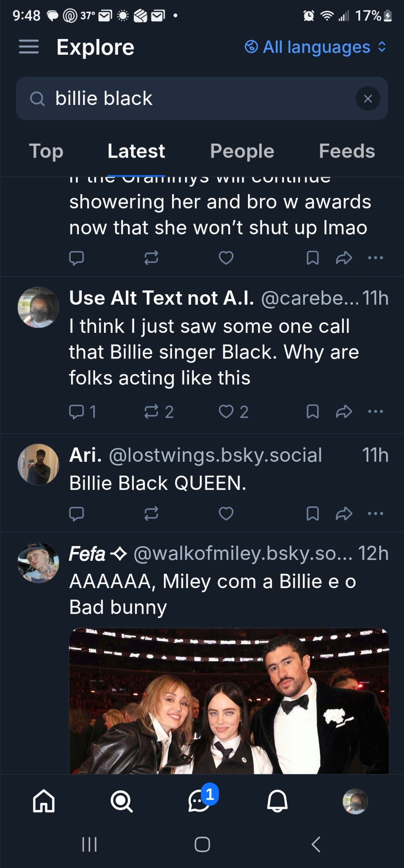Open the hamburger navigation menu
Viewport: 404px width, 868px height.
(x=29, y=46)
